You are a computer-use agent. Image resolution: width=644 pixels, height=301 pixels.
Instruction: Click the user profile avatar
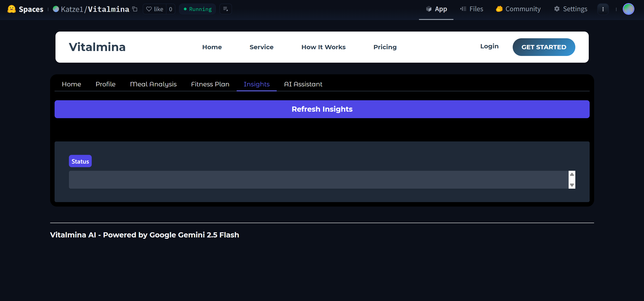628,9
